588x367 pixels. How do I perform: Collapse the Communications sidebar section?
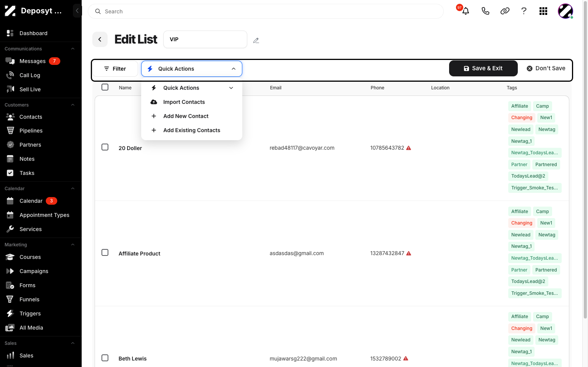72,49
